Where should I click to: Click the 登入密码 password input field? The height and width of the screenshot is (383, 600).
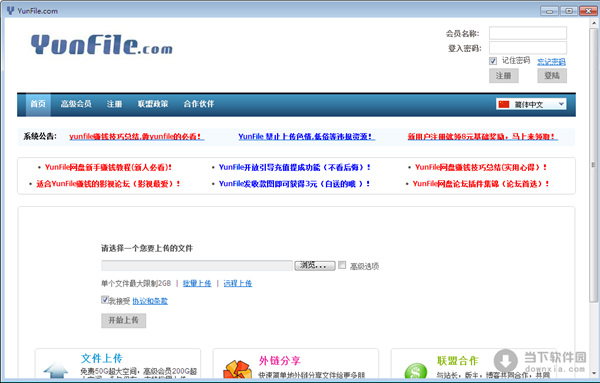tap(528, 47)
